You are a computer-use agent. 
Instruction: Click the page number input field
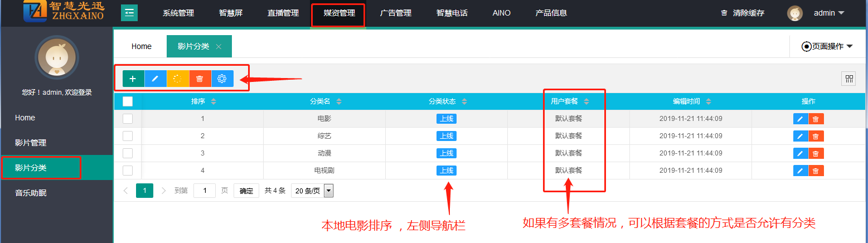205,191
